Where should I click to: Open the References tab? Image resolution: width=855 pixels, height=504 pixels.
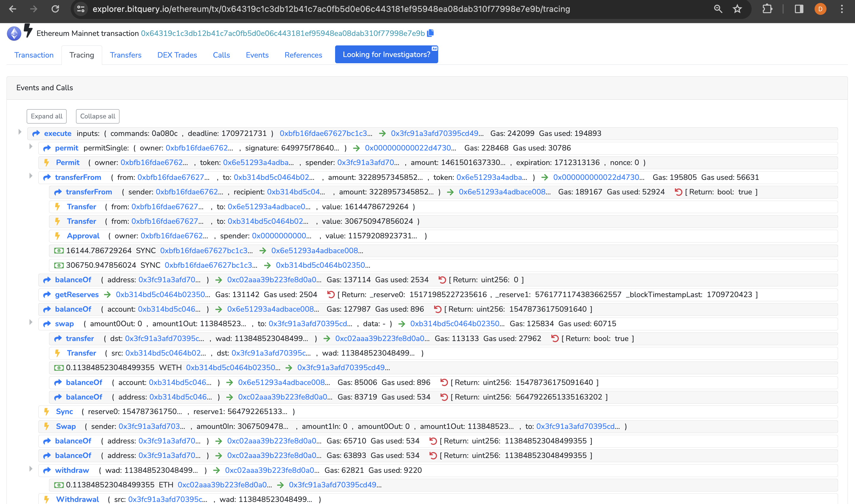tap(303, 55)
